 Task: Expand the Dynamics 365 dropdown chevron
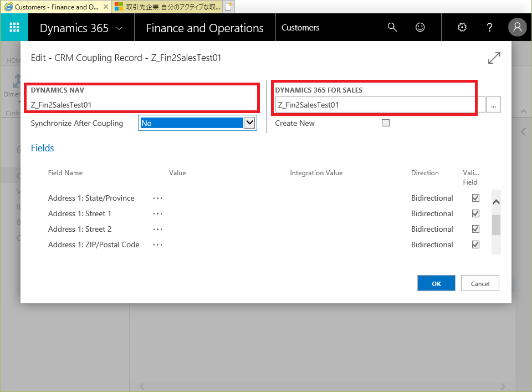(119, 28)
